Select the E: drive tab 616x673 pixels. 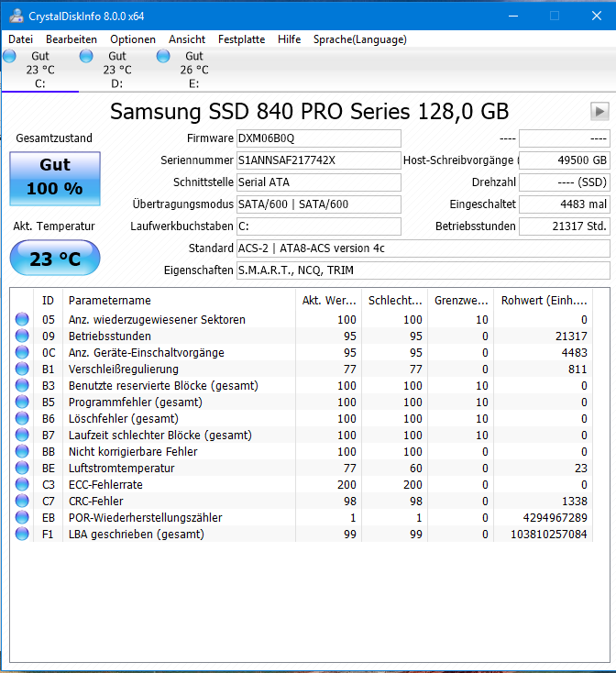194,70
